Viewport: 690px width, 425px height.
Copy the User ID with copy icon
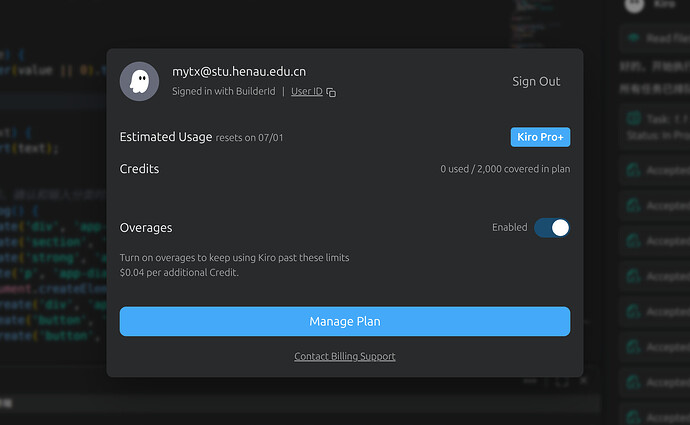pos(331,92)
